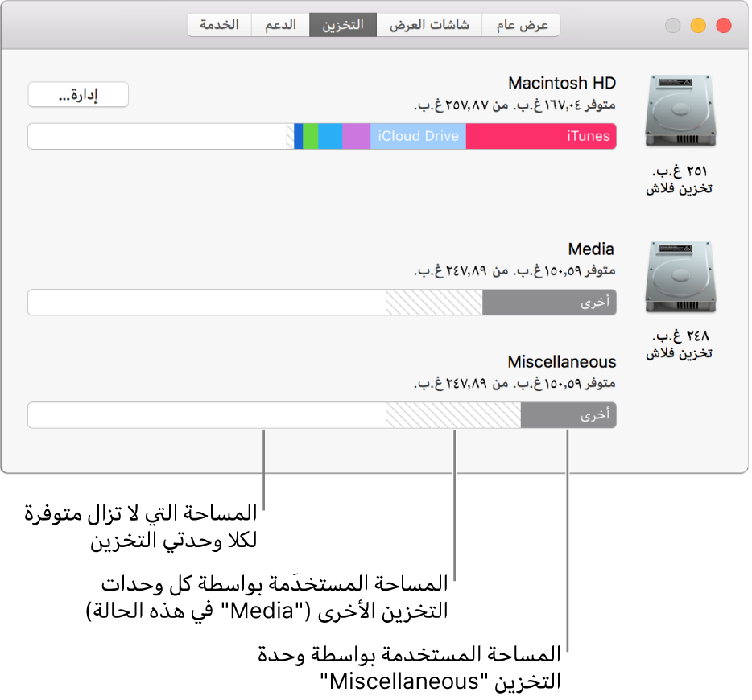
Task: Click تخزين فلاش label under Macintosh HD drive
Action: click(679, 189)
